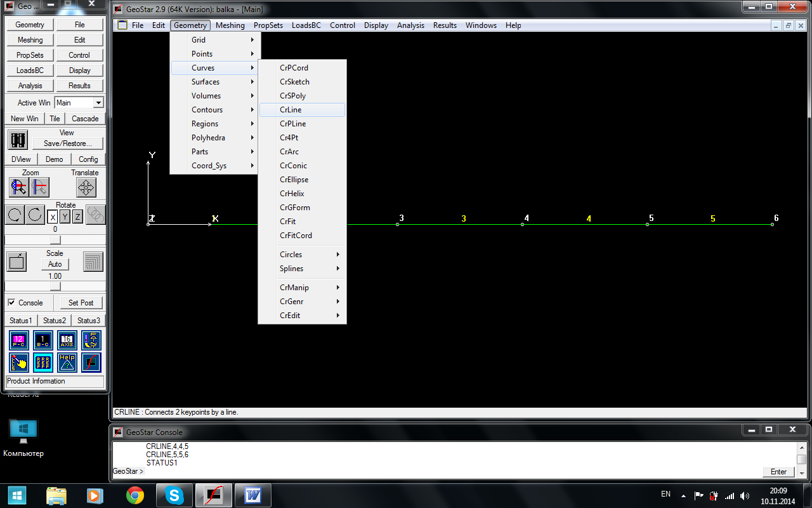
Task: Click the EN language indicator in tray
Action: [665, 494]
